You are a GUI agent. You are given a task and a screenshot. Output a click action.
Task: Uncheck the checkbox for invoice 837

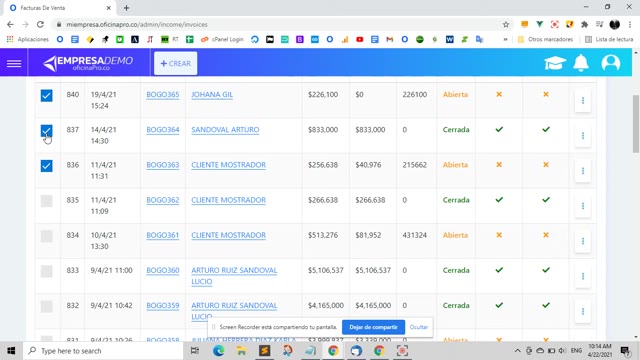(47, 131)
